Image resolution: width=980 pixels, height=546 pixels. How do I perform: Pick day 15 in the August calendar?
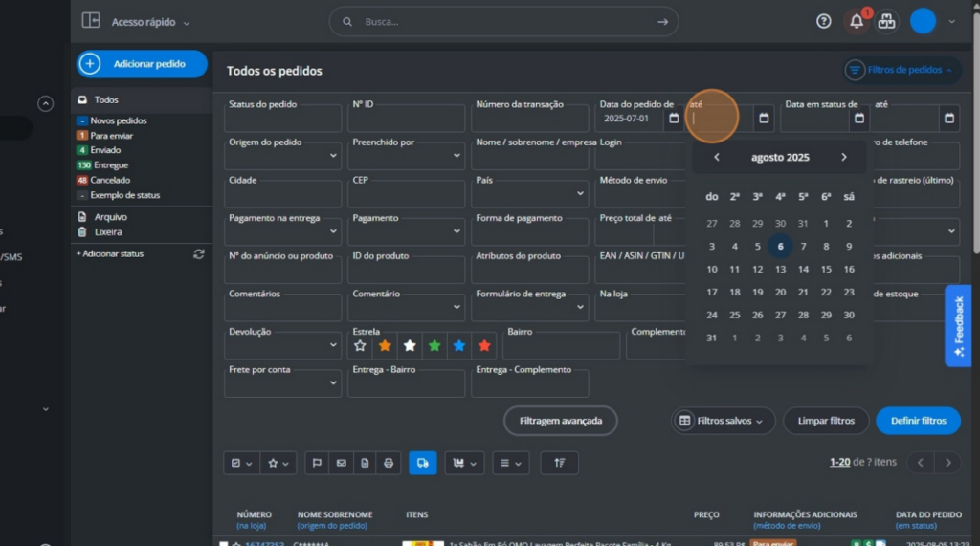pos(826,270)
